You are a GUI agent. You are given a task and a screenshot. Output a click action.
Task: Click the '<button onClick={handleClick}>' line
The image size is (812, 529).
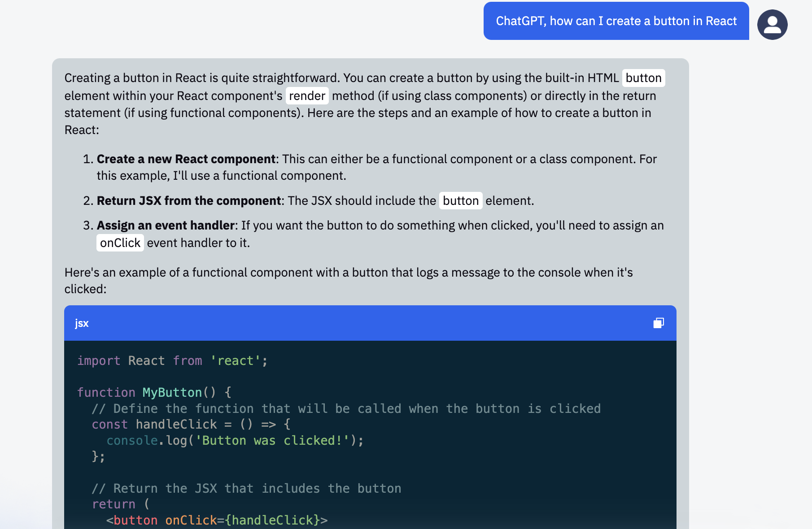pos(217,520)
